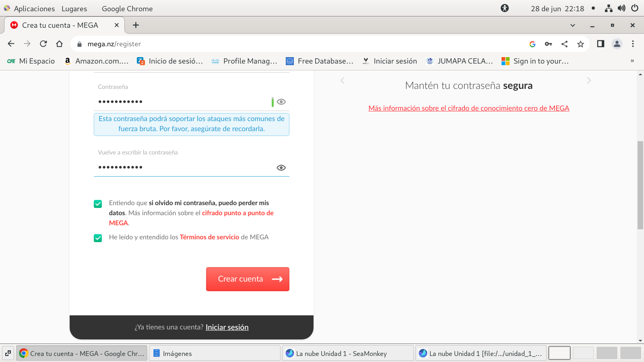Click the repeat password input field
The height and width of the screenshot is (362, 644).
(185, 167)
